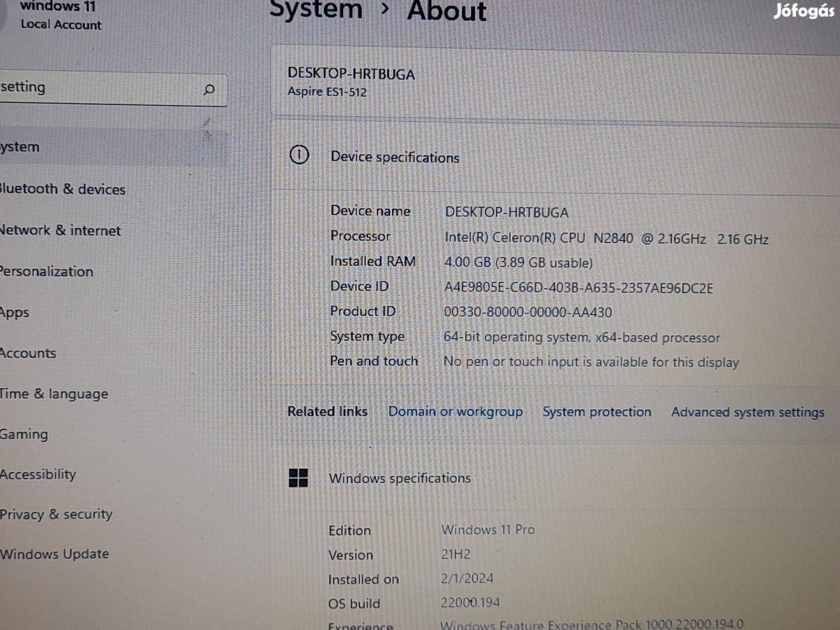Click the About page title

pos(447,10)
